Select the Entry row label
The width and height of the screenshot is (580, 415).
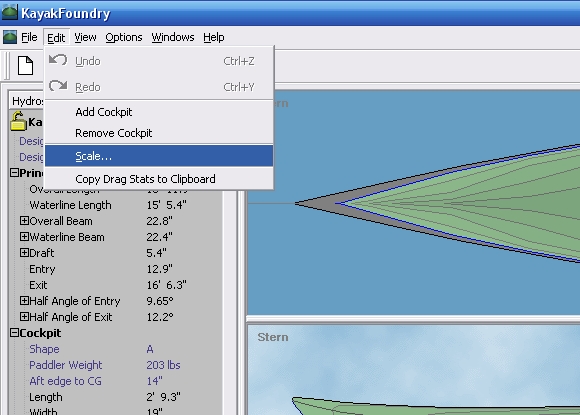(x=42, y=269)
